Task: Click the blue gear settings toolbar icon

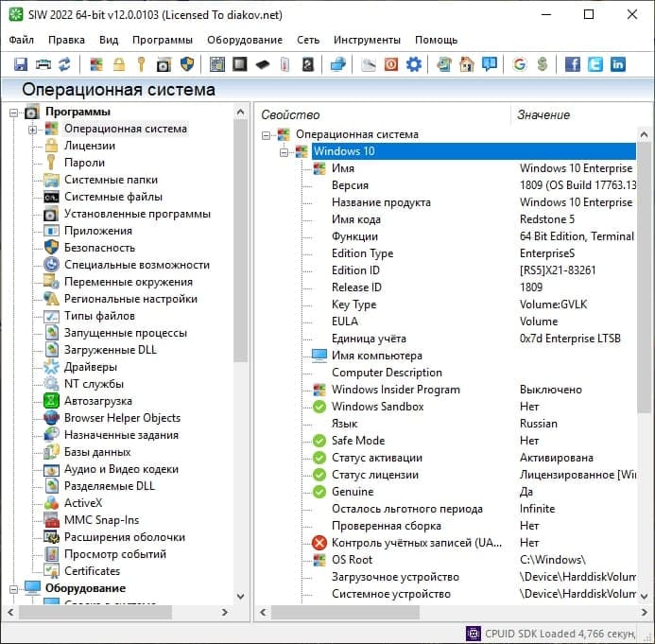Action: coord(414,64)
